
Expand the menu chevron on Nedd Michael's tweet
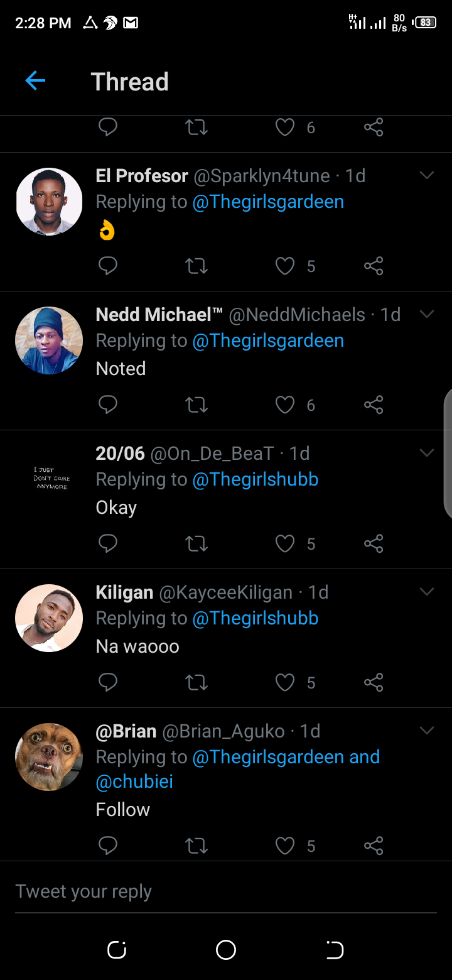pos(427,315)
